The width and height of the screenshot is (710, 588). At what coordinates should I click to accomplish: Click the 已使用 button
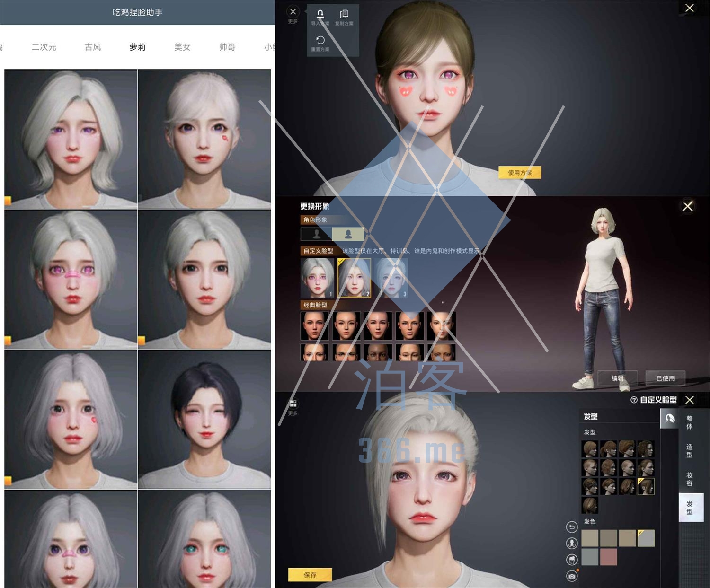[x=666, y=378]
